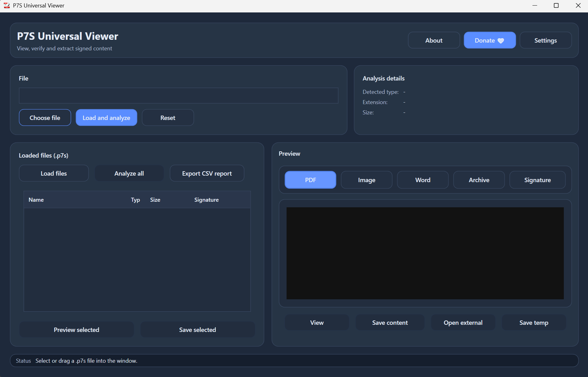Open the Settings panel
The height and width of the screenshot is (377, 588).
545,40
